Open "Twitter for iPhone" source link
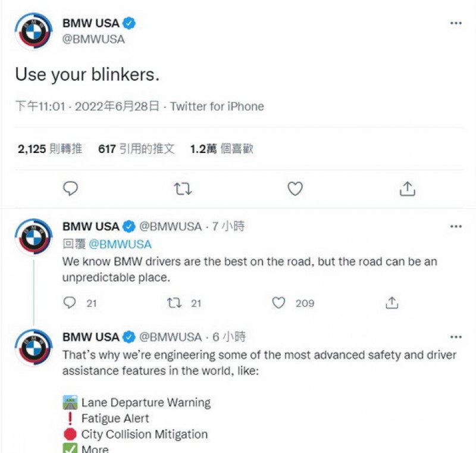476x453 pixels. [x=217, y=107]
